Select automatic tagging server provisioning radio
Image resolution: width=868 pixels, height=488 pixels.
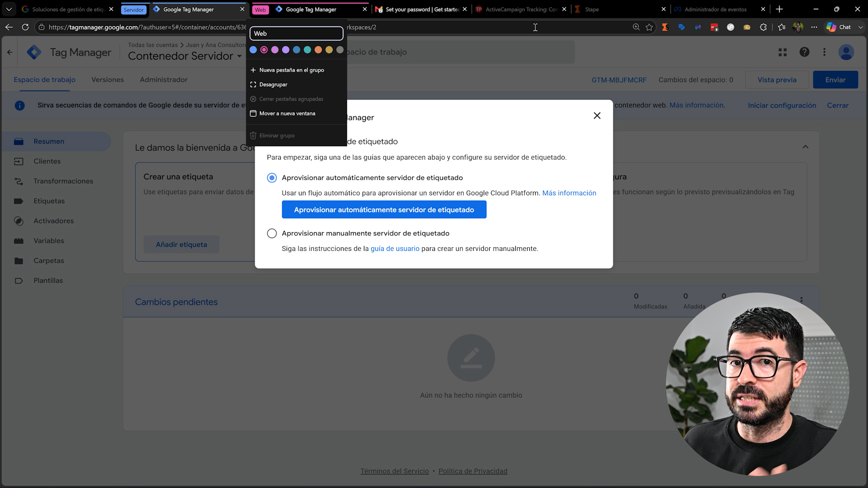pyautogui.click(x=272, y=178)
